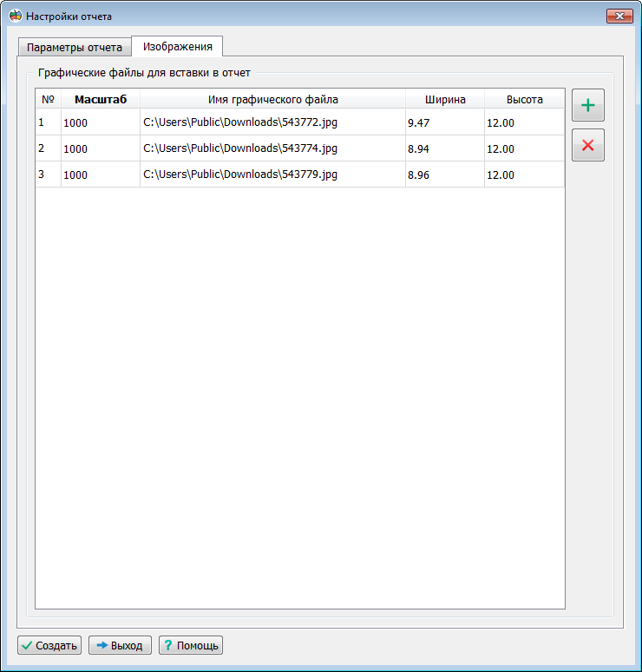This screenshot has height=672, width=642.
Task: Click the Имя графического файла column header
Action: point(272,99)
